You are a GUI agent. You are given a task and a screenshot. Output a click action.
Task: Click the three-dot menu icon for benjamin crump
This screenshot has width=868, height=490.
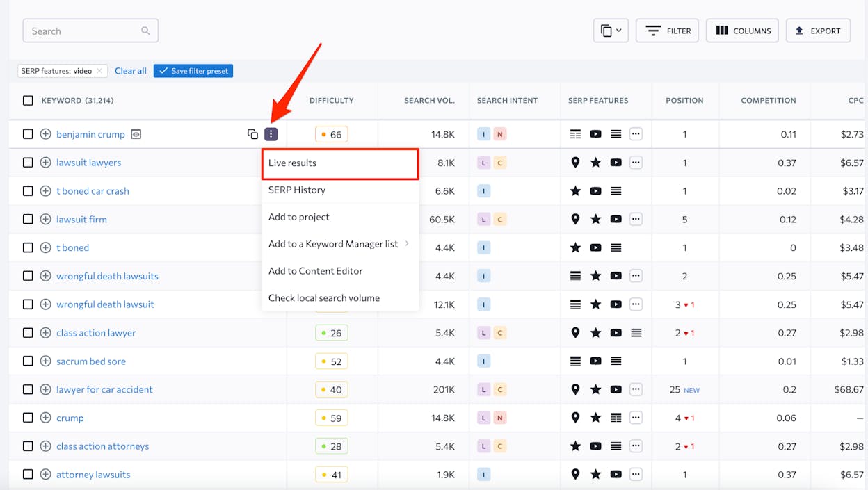[x=271, y=134]
